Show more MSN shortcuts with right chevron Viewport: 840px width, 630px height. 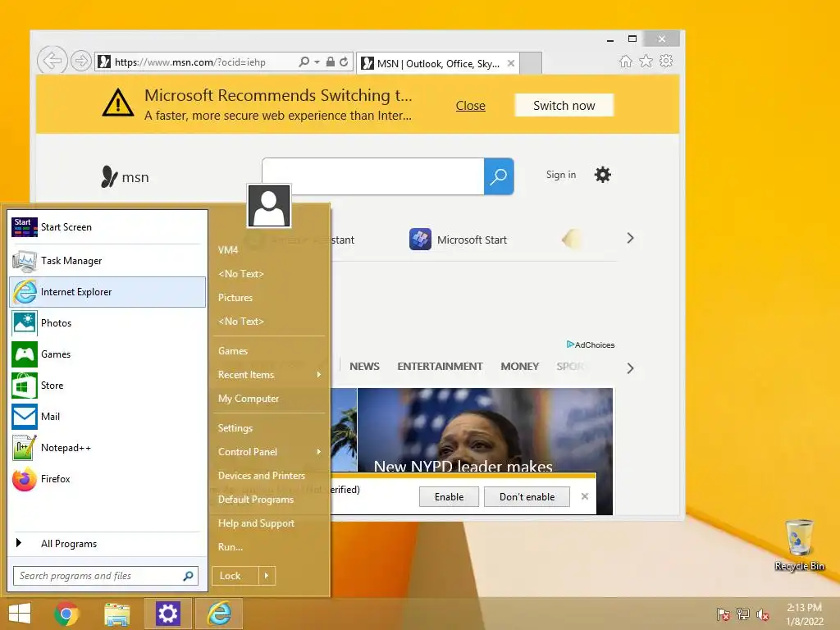point(631,239)
